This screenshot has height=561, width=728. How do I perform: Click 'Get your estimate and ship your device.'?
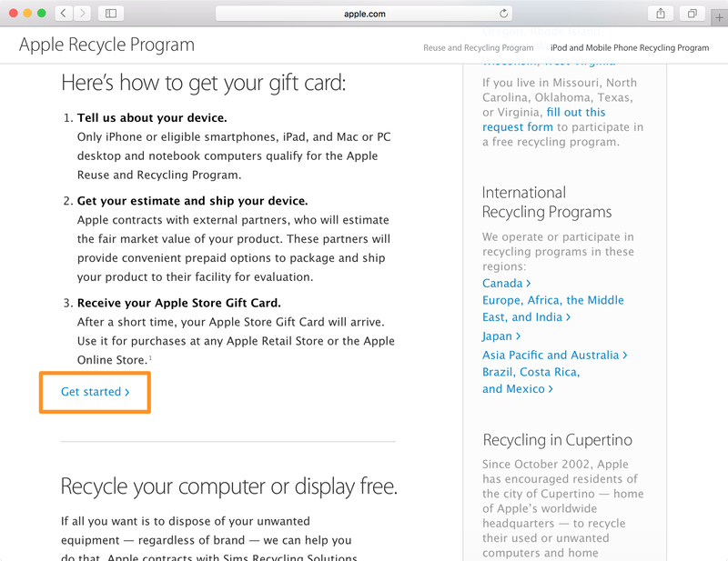click(192, 201)
